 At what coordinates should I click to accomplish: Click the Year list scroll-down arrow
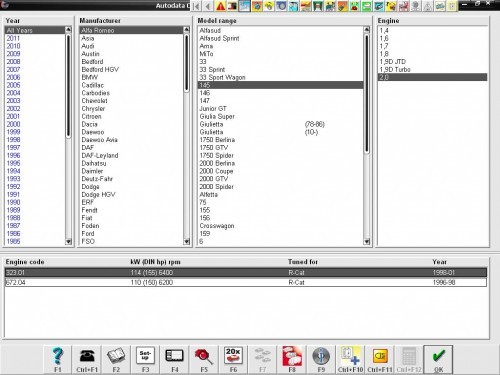click(68, 241)
